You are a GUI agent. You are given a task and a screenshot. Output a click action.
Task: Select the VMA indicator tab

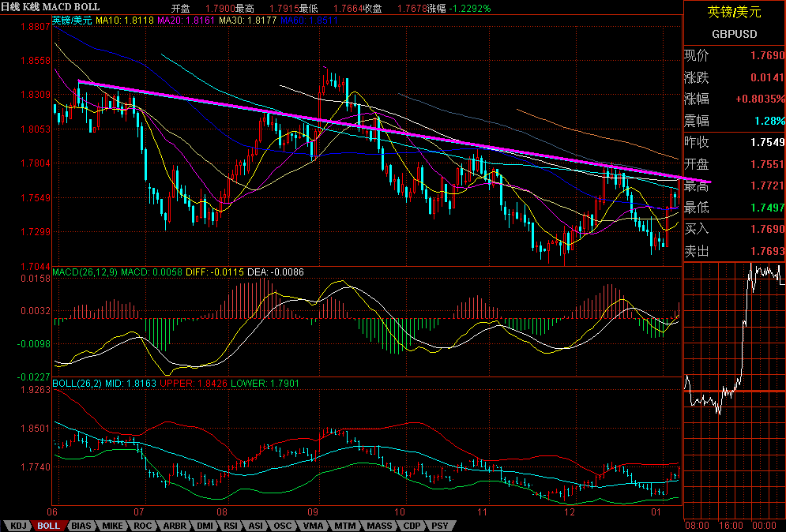coord(314,526)
